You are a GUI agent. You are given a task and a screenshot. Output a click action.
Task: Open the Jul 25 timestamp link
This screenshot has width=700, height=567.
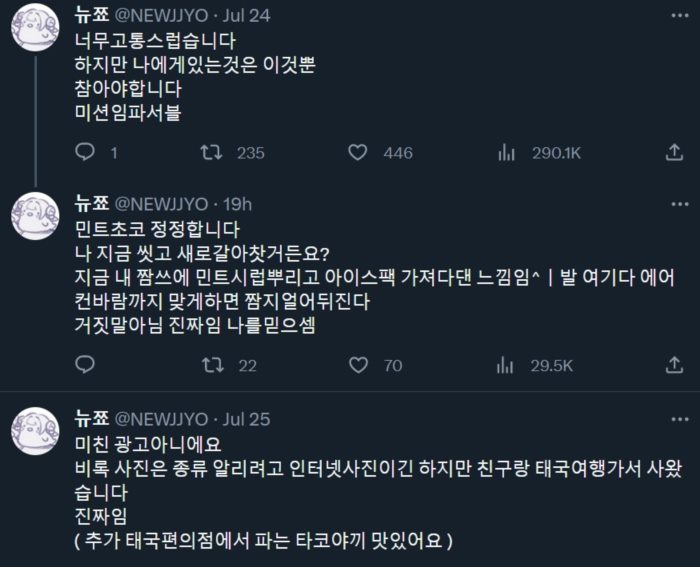(246, 418)
